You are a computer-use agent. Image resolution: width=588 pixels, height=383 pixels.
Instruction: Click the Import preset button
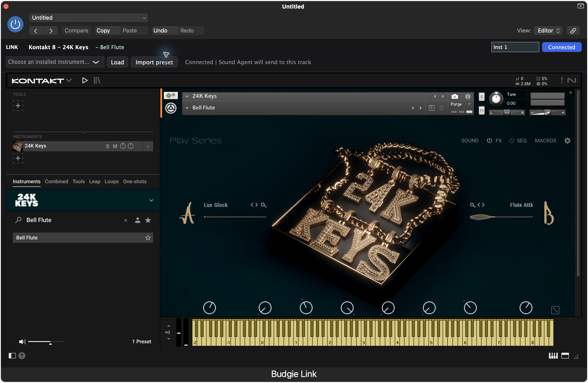[154, 62]
